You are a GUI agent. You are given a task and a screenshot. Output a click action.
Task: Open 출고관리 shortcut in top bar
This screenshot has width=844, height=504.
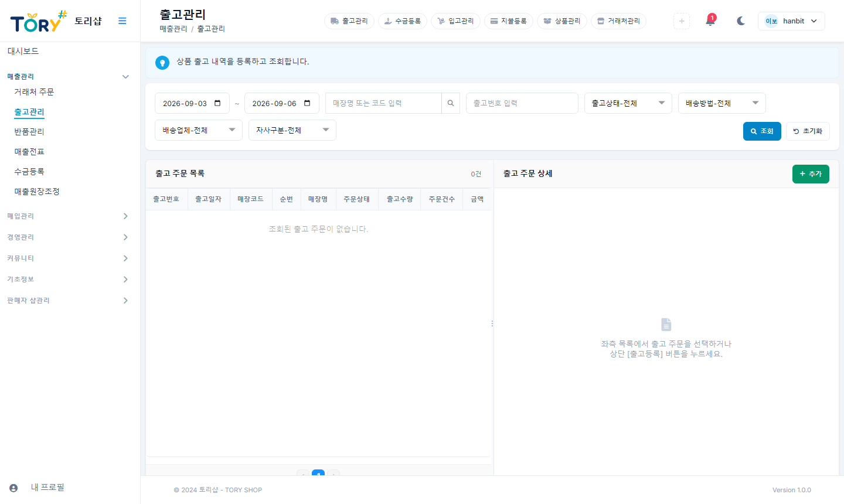349,21
